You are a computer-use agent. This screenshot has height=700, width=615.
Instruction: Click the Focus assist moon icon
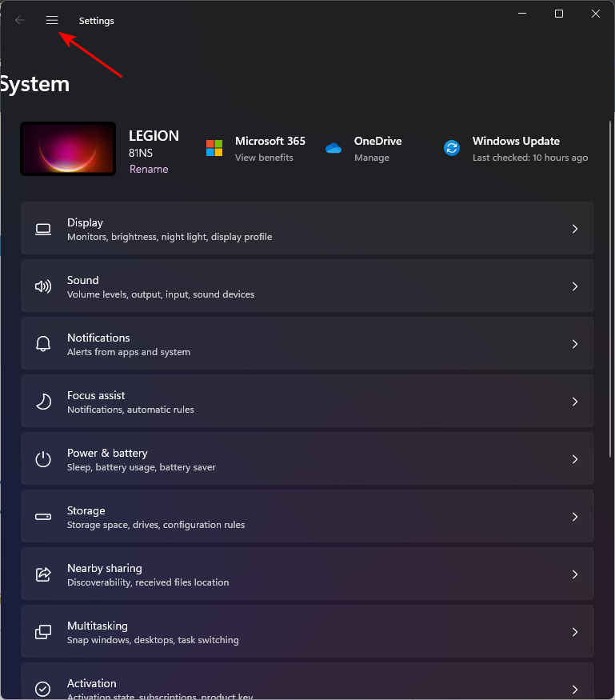pos(43,402)
